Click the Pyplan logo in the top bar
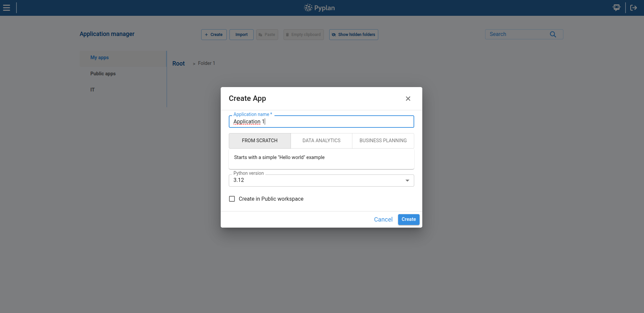644x313 pixels. (319, 7)
